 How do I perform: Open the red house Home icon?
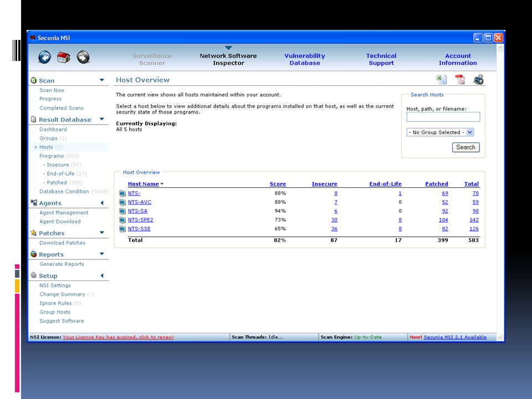tap(63, 57)
